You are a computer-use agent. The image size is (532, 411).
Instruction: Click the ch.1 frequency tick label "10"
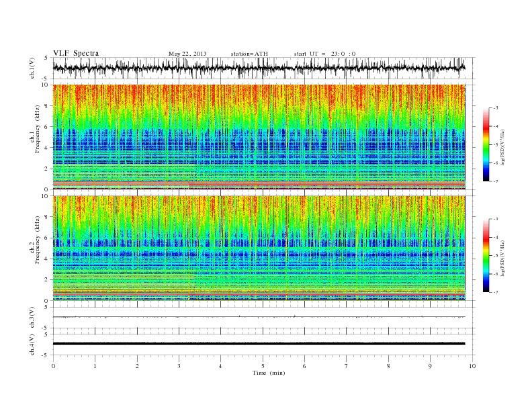(46, 85)
